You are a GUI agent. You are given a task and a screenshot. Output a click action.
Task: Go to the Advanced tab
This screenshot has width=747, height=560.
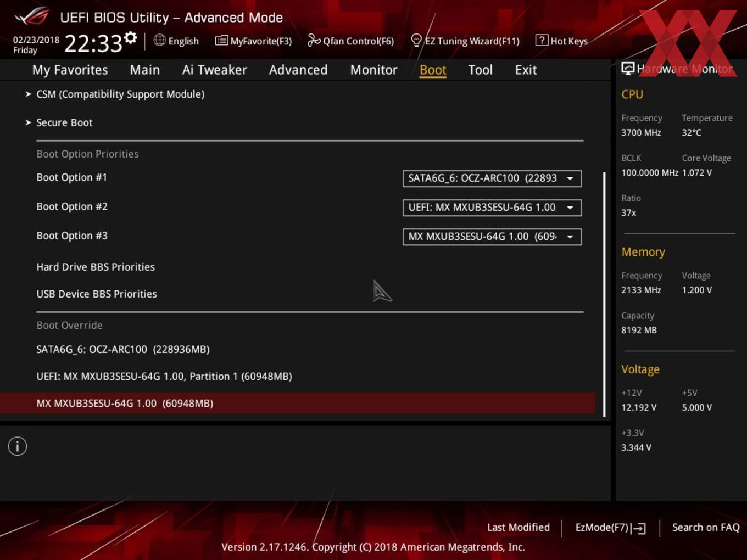298,70
